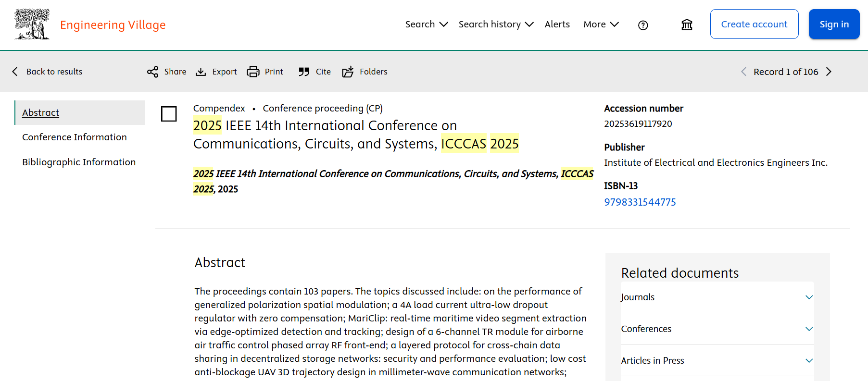The width and height of the screenshot is (868, 381).
Task: Click the Sign in button
Action: click(x=834, y=25)
